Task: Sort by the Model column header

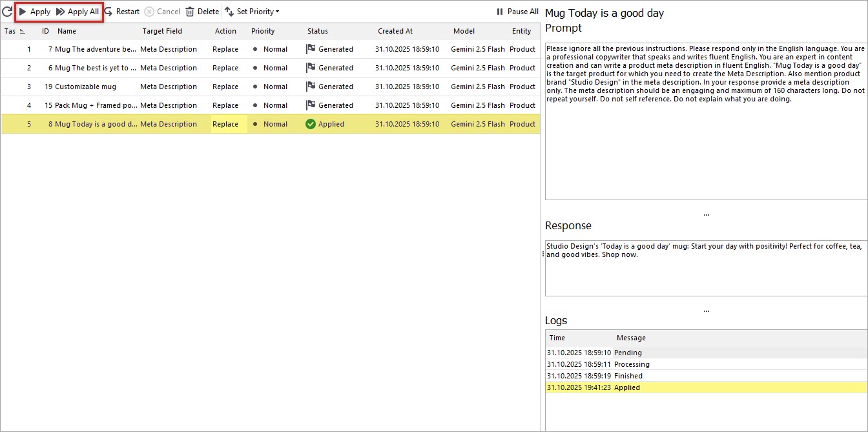Action: pos(464,31)
